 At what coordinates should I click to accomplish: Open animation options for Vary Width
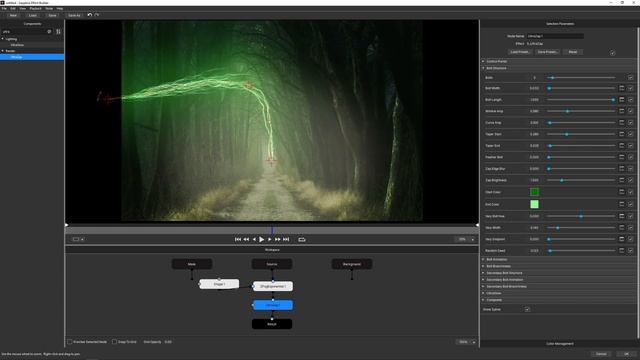pos(622,228)
